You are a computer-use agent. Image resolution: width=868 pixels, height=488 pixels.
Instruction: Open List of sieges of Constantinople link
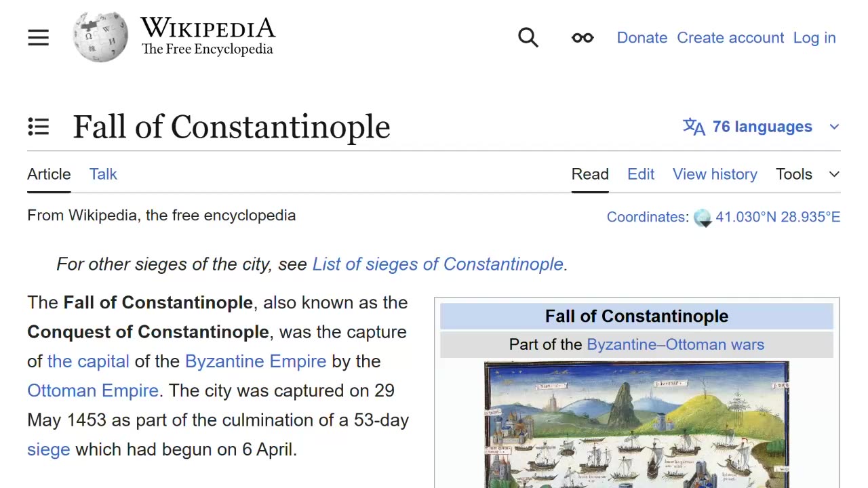click(x=437, y=264)
